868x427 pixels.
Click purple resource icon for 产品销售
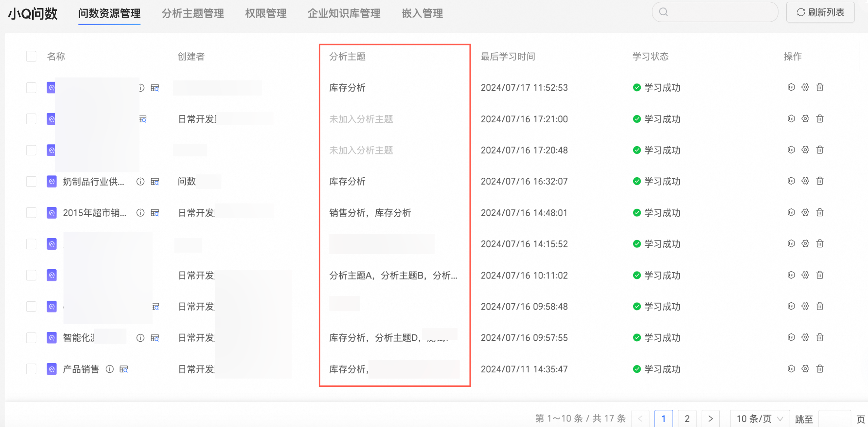tap(52, 369)
